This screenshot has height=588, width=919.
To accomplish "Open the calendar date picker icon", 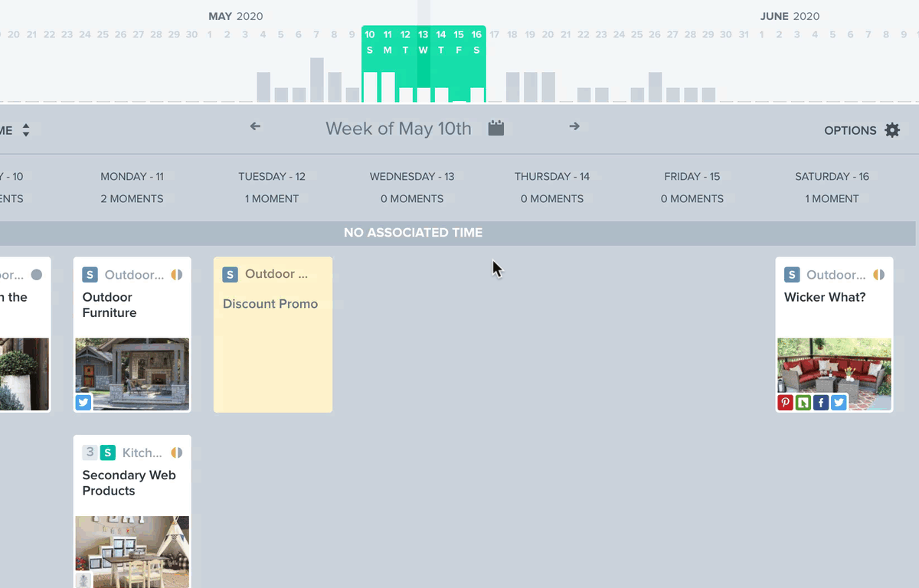I will [x=496, y=128].
